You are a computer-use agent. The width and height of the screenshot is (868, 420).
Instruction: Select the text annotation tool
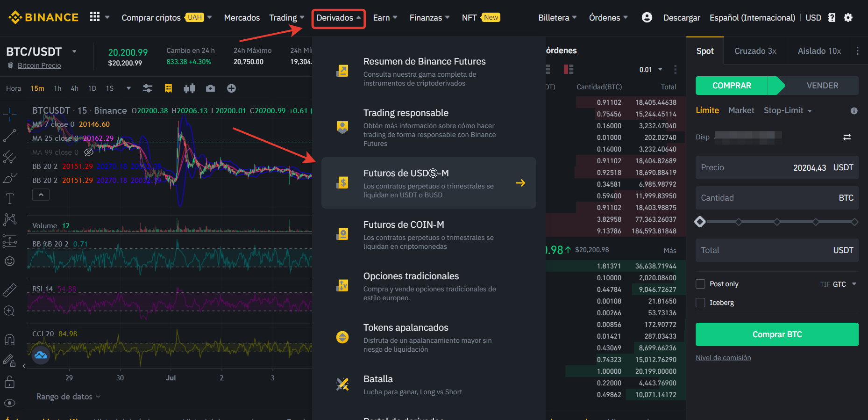[x=9, y=199]
